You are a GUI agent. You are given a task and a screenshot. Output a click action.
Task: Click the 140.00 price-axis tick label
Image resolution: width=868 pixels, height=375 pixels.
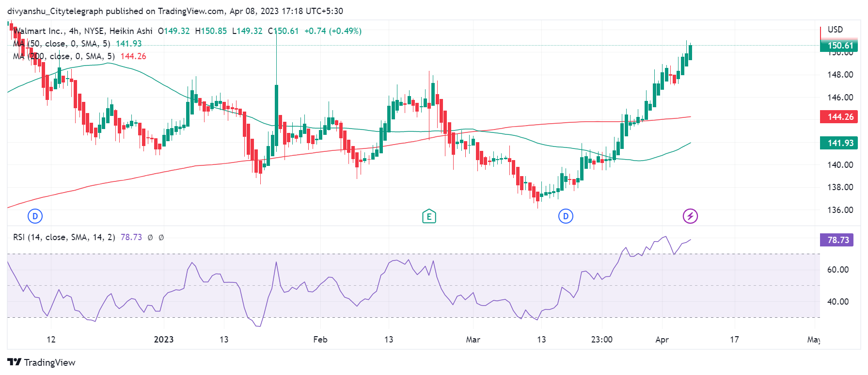[x=840, y=165]
